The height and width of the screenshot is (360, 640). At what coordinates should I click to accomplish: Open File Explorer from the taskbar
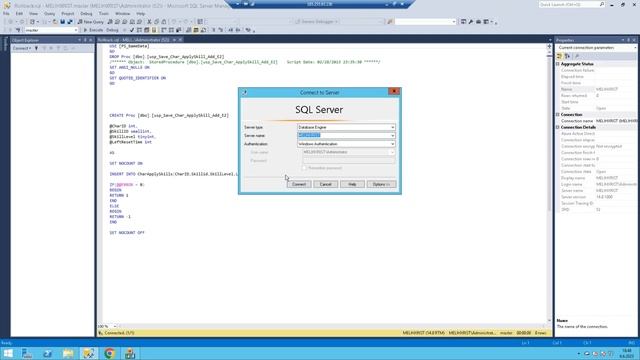(68, 353)
